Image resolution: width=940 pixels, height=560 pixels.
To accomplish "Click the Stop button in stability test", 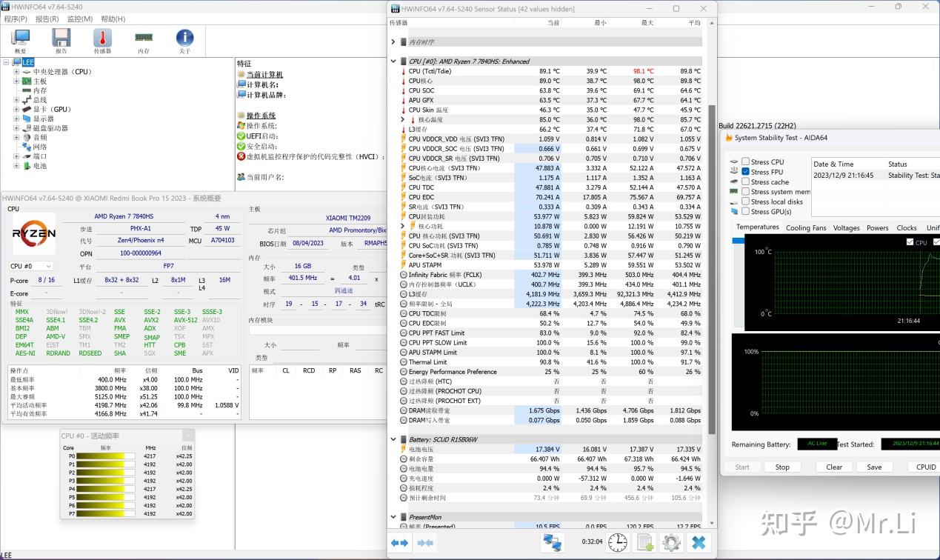I will click(782, 467).
